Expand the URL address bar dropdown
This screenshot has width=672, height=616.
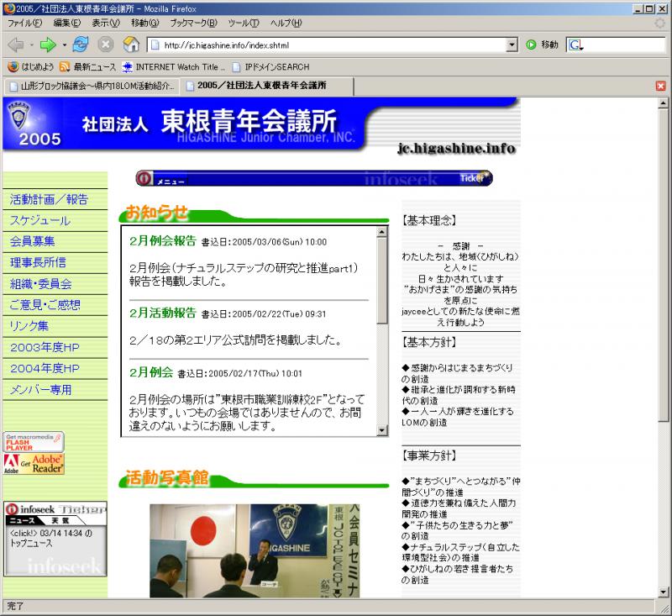coord(512,45)
